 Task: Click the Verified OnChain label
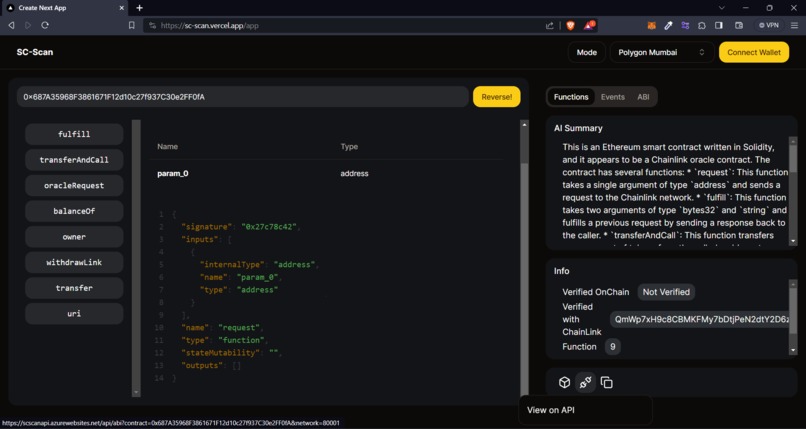[595, 292]
